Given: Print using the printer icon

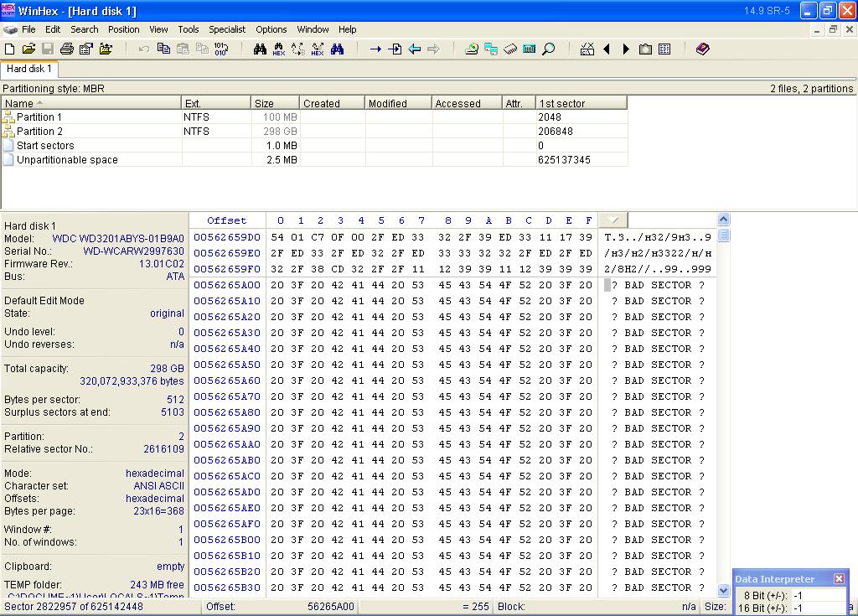Looking at the screenshot, I should 67,49.
